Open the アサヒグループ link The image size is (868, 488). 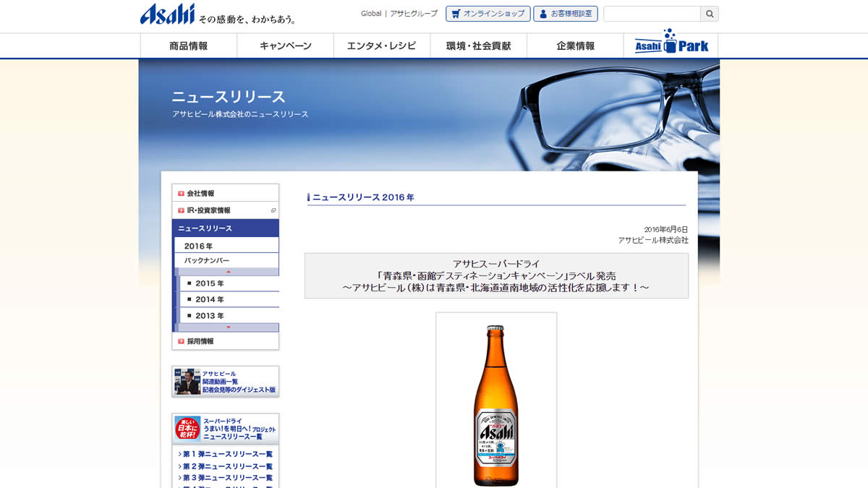click(x=414, y=14)
